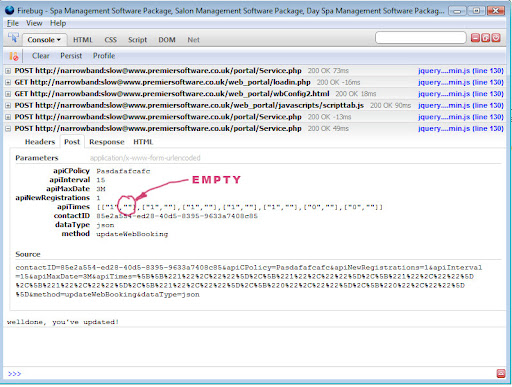Expand GET web_portal/loadin.php request
Viewport: 512px width, 387px height.
(8, 82)
